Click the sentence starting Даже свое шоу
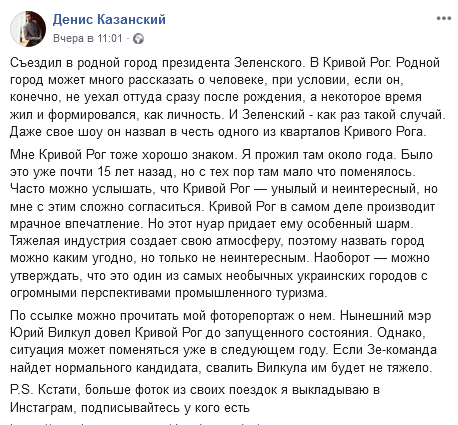The width and height of the screenshot is (458, 425). point(218,132)
